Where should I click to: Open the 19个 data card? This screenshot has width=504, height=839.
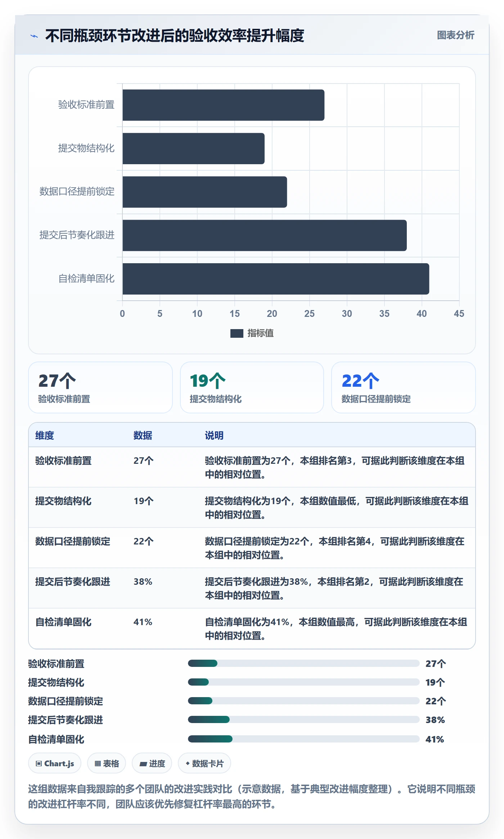[252, 387]
